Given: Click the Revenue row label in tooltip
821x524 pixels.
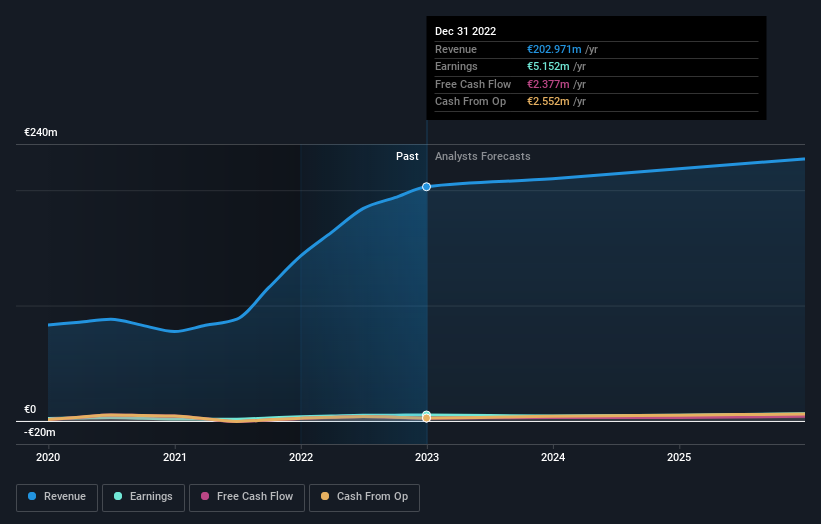Looking at the screenshot, I should pyautogui.click(x=456, y=49).
